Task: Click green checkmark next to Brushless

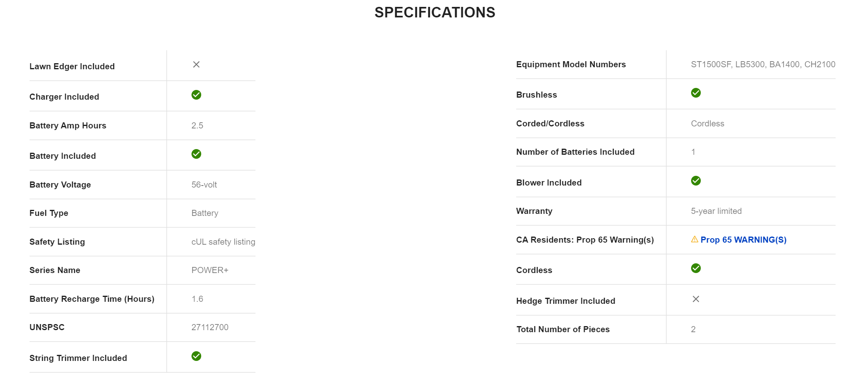Action: 696,93
